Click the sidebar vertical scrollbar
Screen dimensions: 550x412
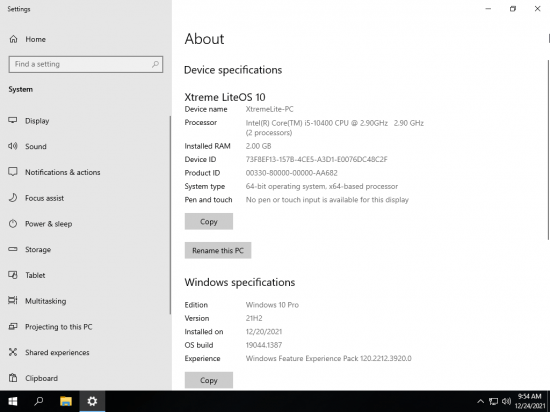[170, 215]
